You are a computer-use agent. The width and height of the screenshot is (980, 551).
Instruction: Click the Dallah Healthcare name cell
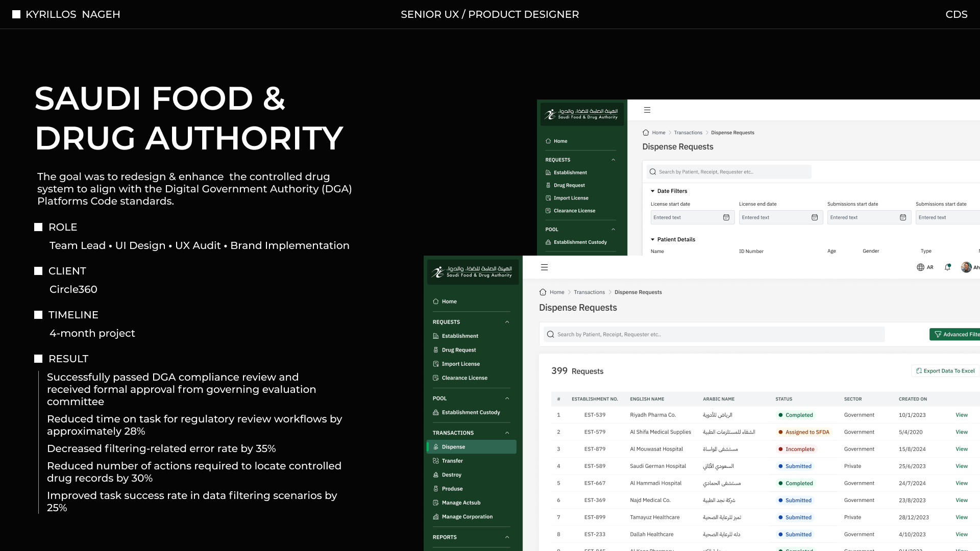click(x=652, y=535)
